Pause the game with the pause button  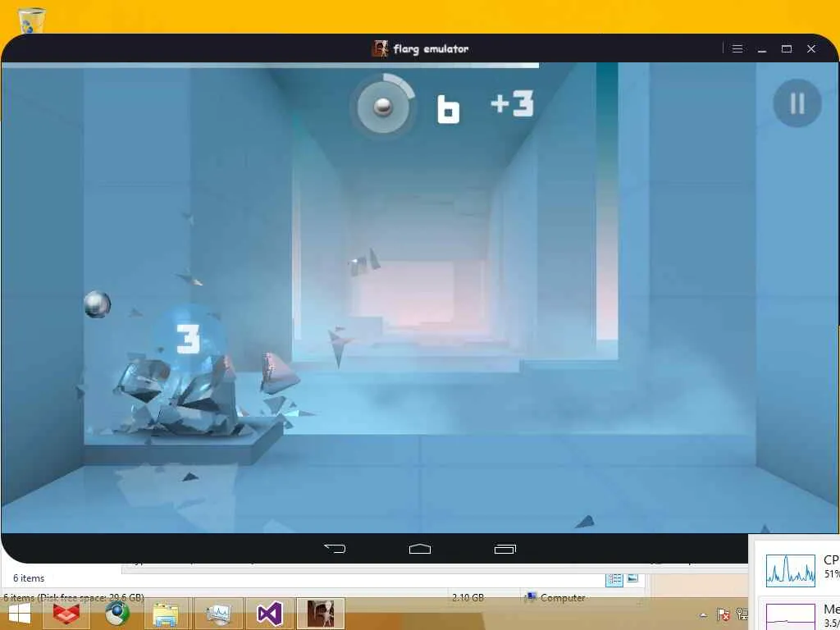(x=797, y=103)
